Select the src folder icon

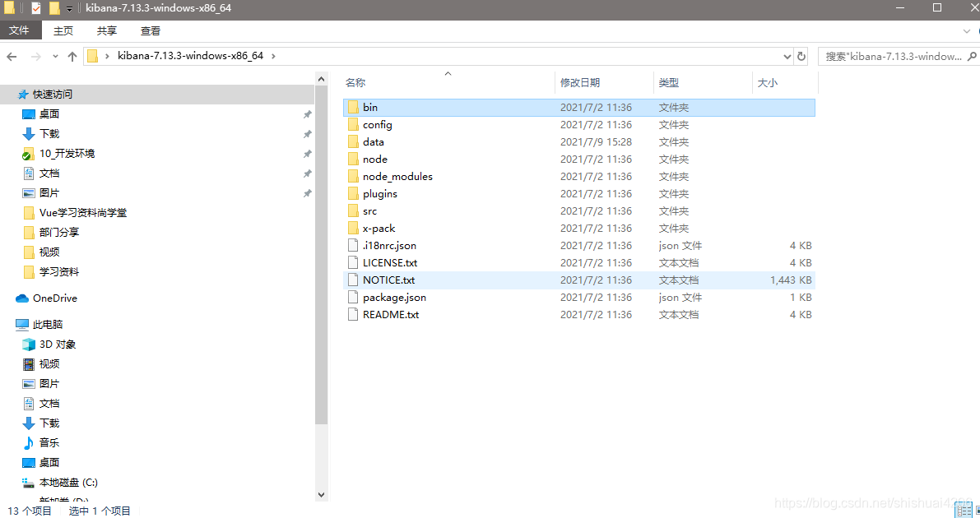(x=353, y=211)
